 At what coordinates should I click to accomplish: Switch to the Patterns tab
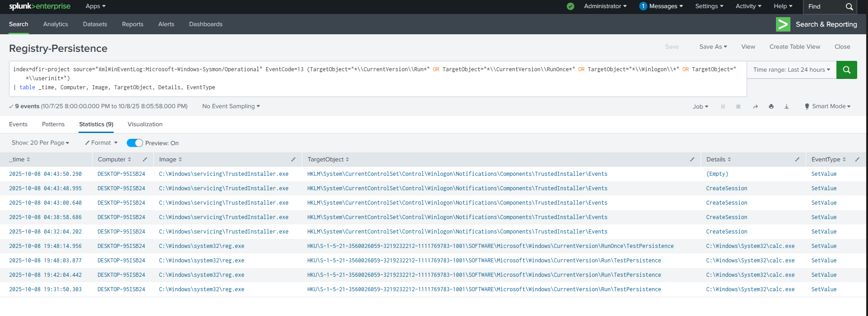[53, 124]
